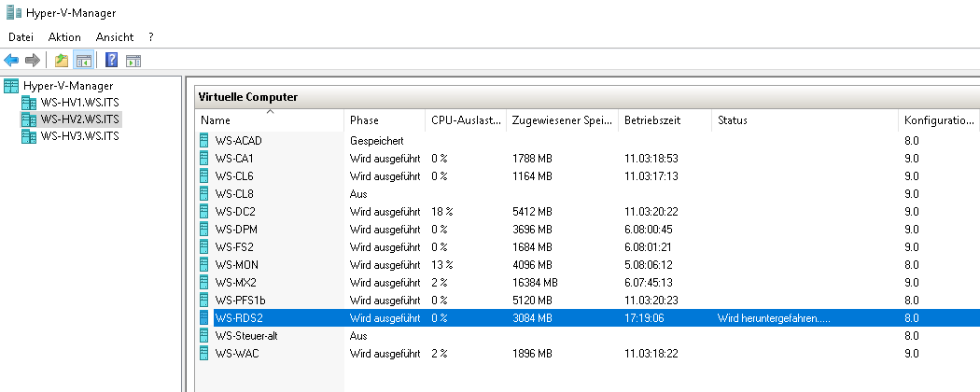980x392 pixels.
Task: Click the VM icon beside WS-FS2
Action: (x=203, y=247)
